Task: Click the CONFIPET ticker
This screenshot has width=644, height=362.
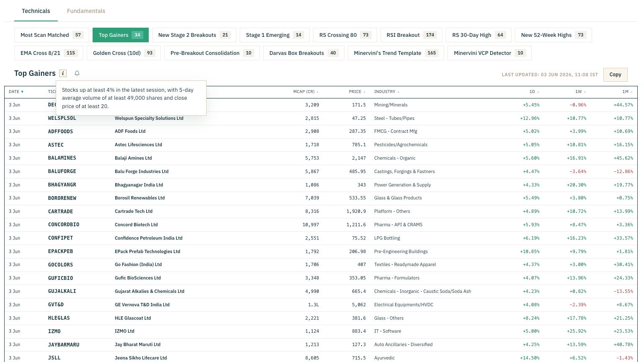Action: (60, 238)
